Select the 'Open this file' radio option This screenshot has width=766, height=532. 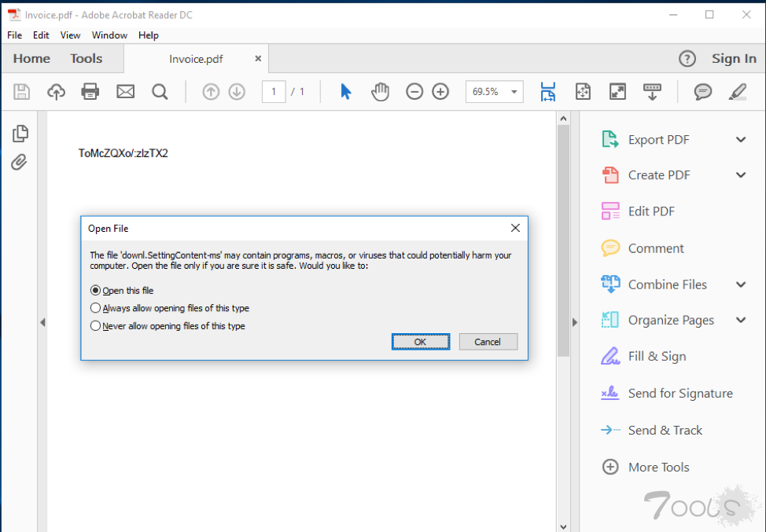click(x=96, y=291)
